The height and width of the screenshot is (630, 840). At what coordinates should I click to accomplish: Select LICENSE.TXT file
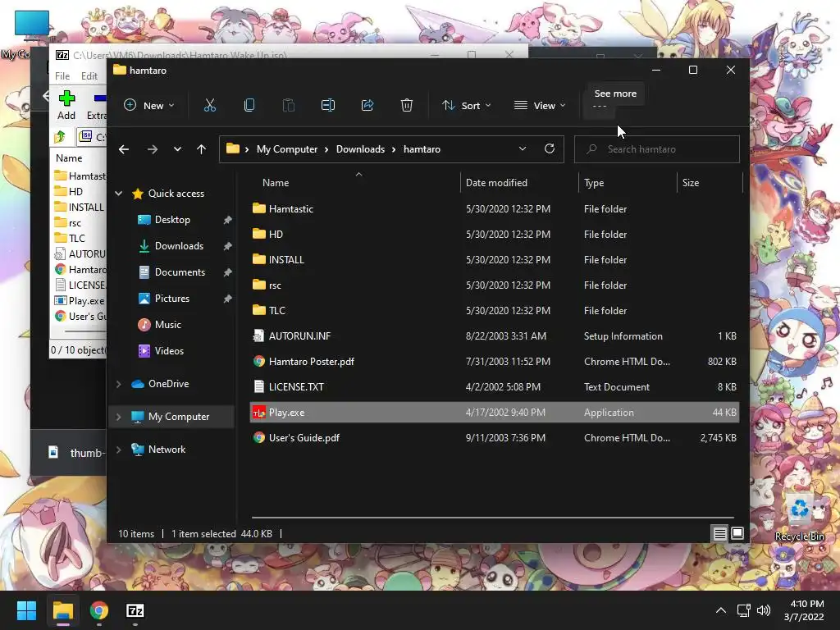coord(495,387)
